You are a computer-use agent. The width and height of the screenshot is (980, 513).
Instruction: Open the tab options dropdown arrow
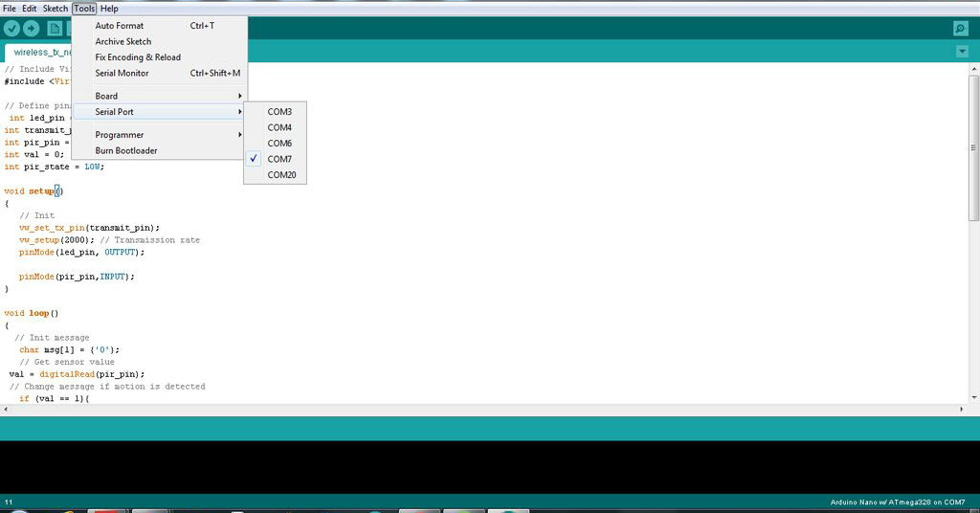[x=962, y=52]
